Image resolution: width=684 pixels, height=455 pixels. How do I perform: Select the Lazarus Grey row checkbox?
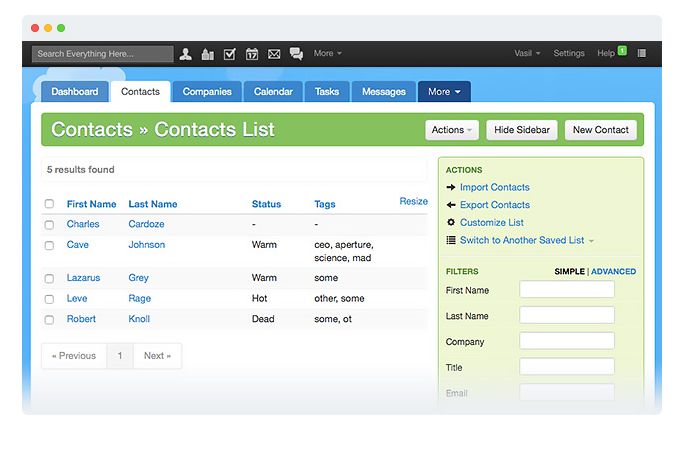[49, 278]
